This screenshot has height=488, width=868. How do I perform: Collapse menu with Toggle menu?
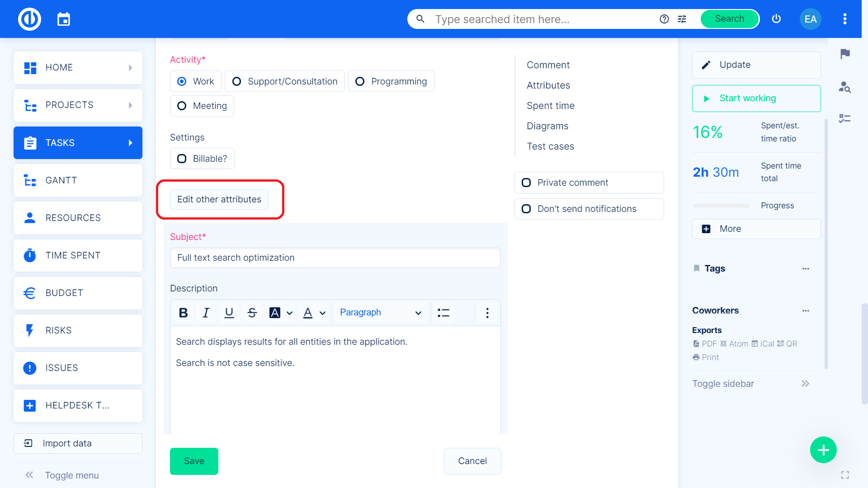coord(62,475)
